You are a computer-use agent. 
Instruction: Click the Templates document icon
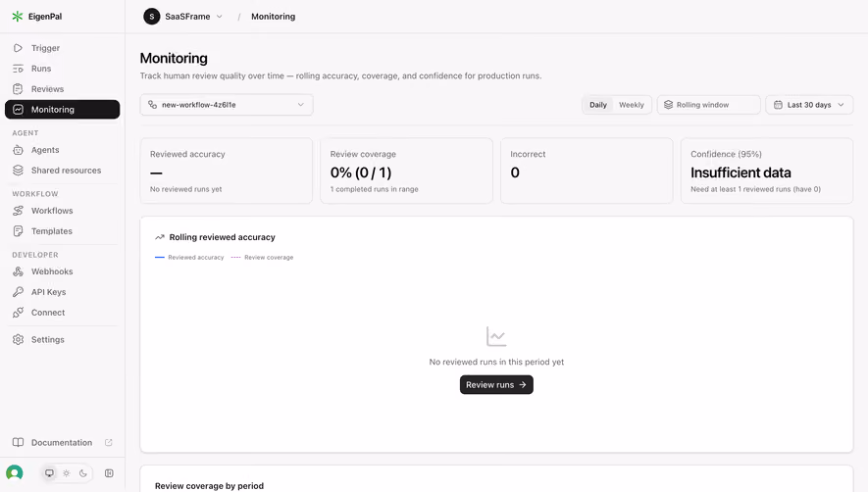click(x=19, y=231)
